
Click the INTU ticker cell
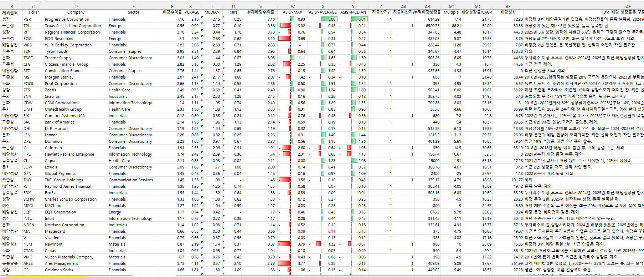pos(33,218)
